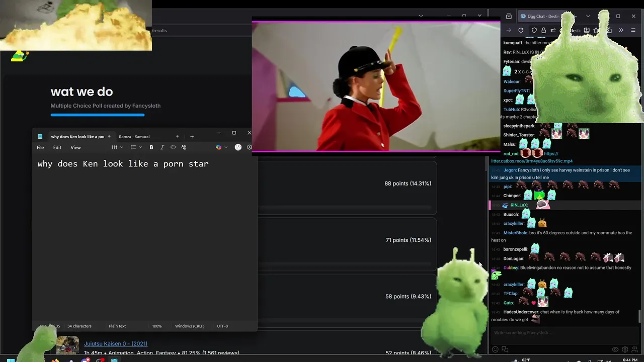This screenshot has width=644, height=362.
Task: Open the taskbar clock showing 6:44 PM
Action: 630,360
